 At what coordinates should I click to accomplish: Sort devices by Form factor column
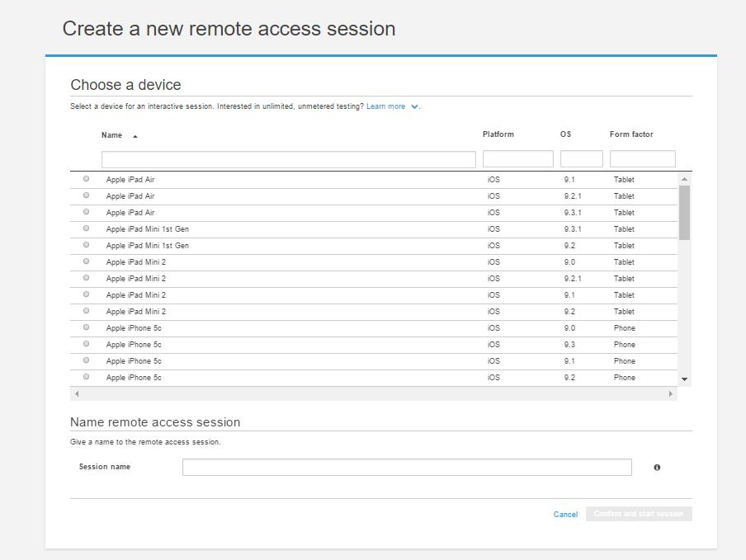[x=631, y=134]
